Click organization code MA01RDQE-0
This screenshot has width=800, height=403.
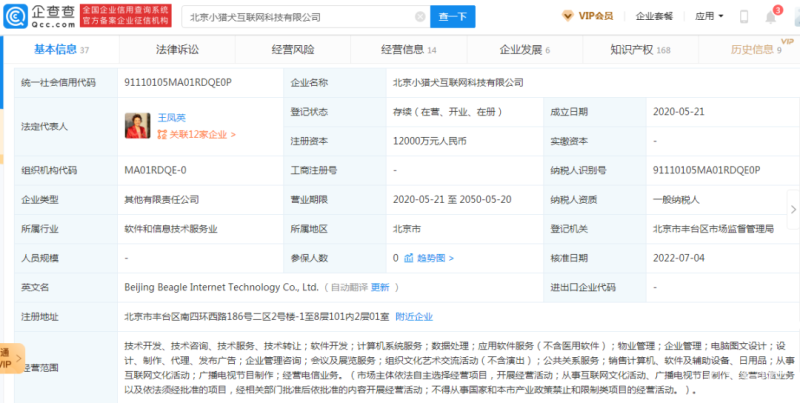[155, 170]
